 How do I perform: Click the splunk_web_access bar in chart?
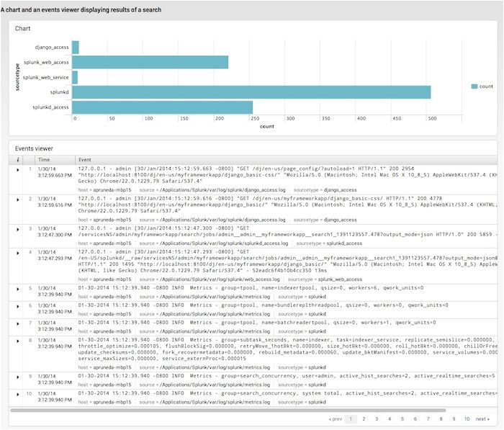150,63
